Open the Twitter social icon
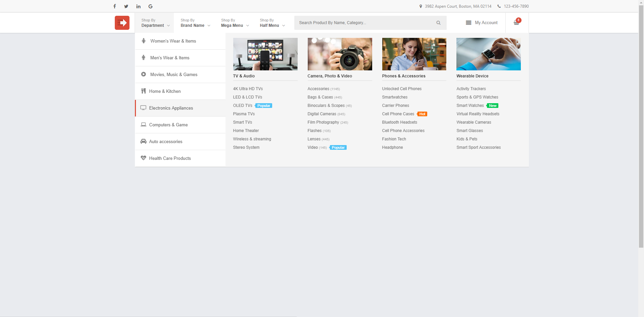Screen dimensions: 644x317 126,6
